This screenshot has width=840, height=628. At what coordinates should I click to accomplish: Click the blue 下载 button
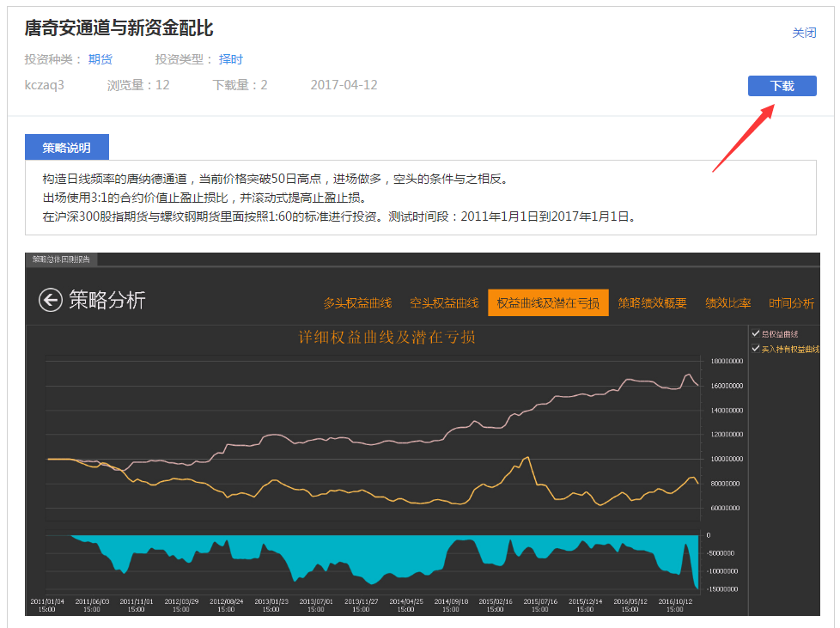point(782,86)
